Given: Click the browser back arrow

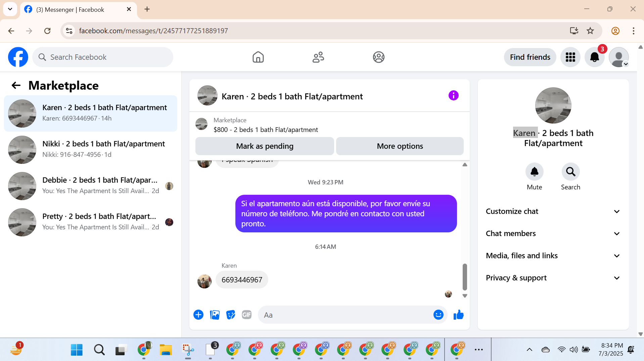Looking at the screenshot, I should (x=11, y=31).
